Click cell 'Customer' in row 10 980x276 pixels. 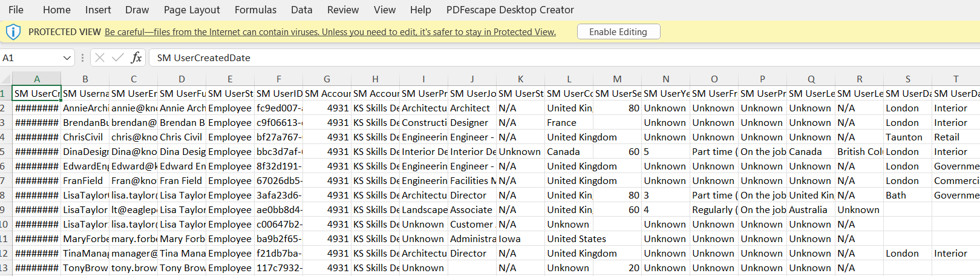472,225
